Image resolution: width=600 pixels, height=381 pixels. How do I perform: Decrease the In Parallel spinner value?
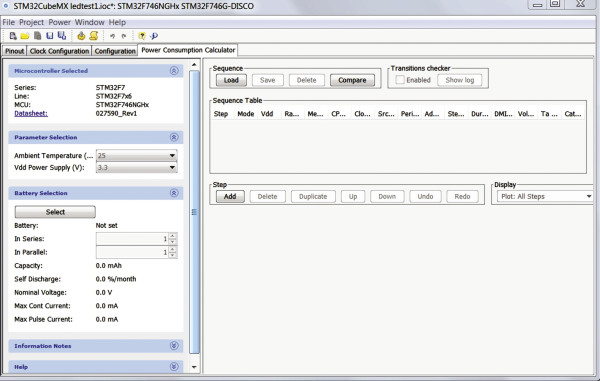tap(173, 255)
